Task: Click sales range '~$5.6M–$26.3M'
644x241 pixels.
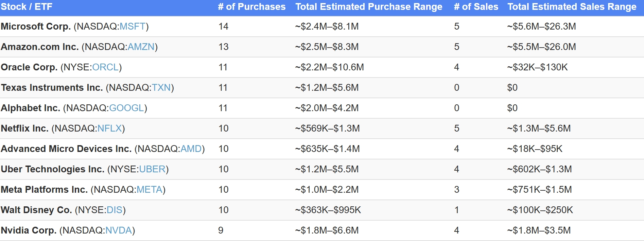Action: [x=542, y=27]
